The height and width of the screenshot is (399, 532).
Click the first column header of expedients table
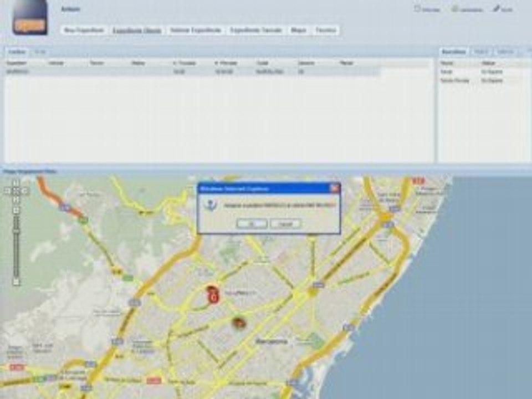tap(17, 63)
